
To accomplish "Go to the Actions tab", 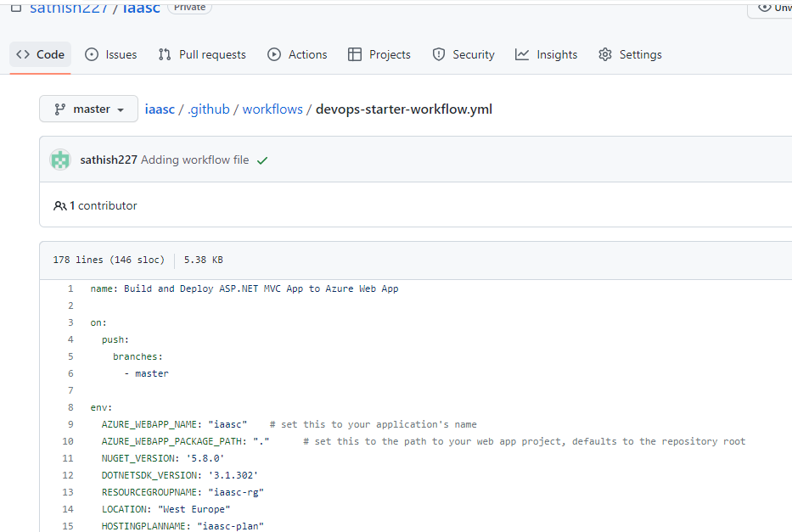I will [297, 54].
